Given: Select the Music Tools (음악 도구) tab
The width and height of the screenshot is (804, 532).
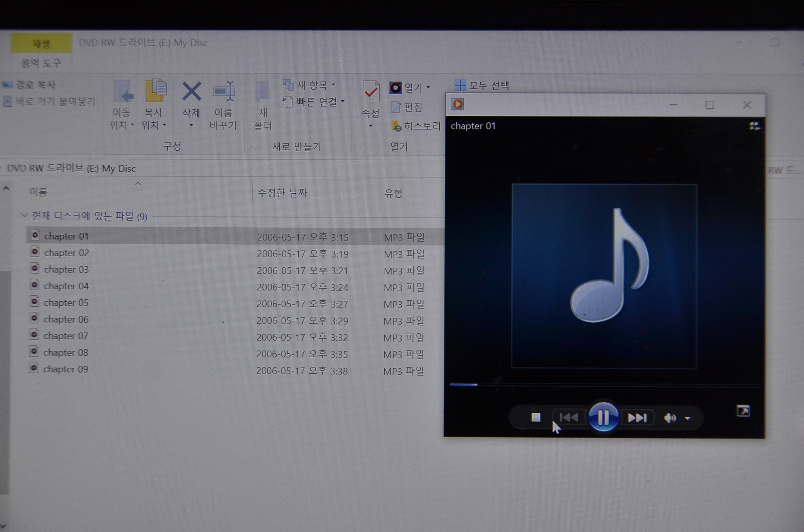Looking at the screenshot, I should pyautogui.click(x=41, y=63).
